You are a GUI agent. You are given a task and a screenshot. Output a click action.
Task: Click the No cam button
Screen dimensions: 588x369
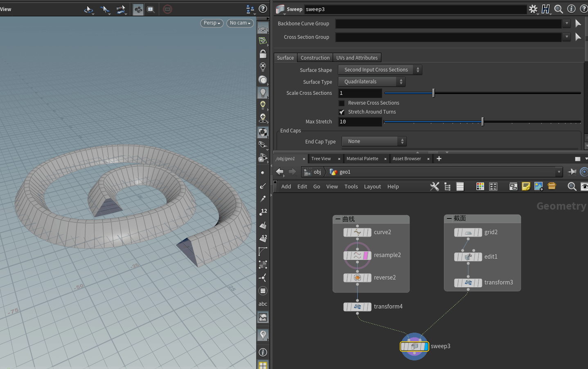coord(240,23)
